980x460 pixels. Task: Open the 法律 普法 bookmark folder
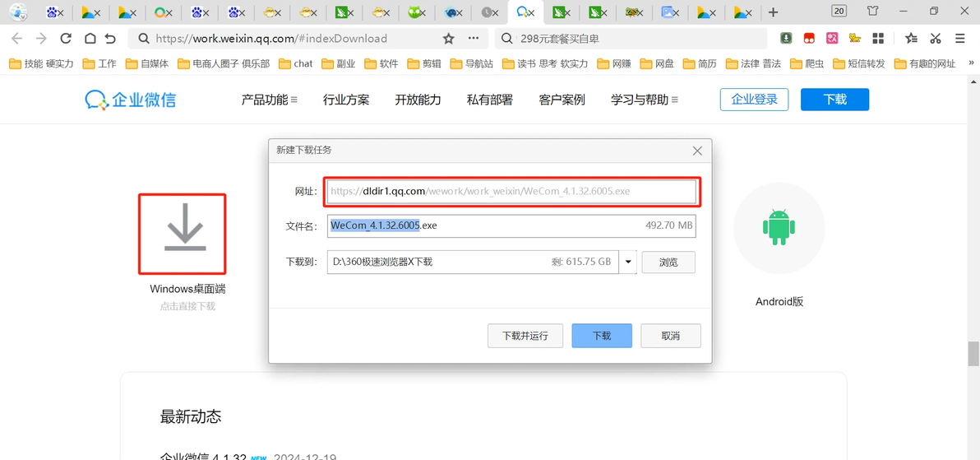pos(753,63)
